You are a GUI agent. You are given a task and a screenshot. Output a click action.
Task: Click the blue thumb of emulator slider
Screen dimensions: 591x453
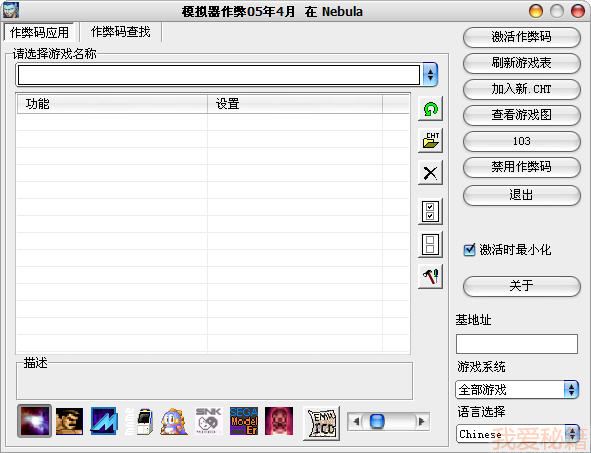pos(377,421)
